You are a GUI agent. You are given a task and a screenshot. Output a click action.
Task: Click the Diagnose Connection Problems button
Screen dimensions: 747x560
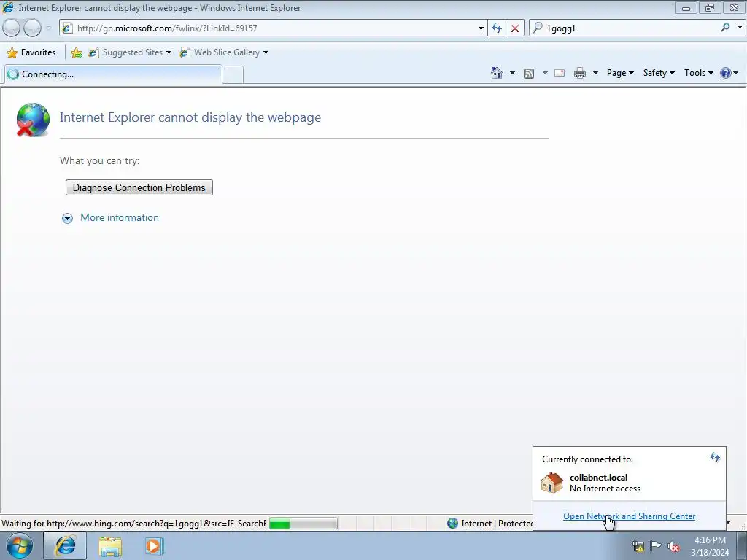(139, 187)
